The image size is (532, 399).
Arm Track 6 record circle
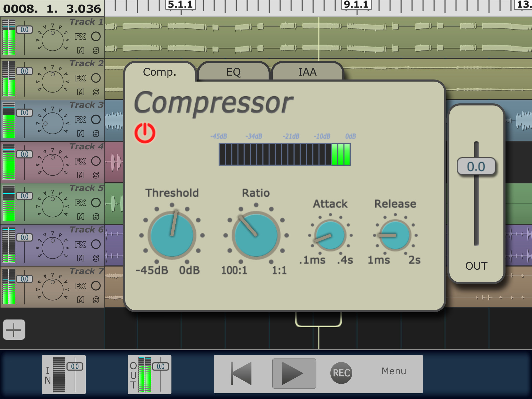[x=96, y=244]
